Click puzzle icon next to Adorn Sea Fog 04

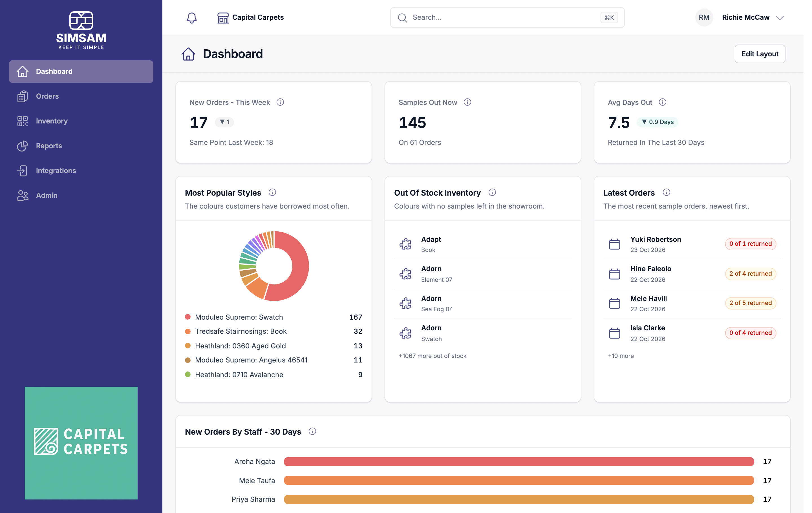click(x=405, y=303)
